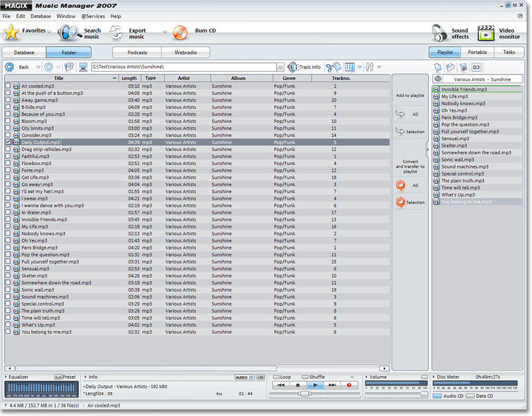Switch to the Webradio tab
The height and width of the screenshot is (416, 532).
[186, 53]
